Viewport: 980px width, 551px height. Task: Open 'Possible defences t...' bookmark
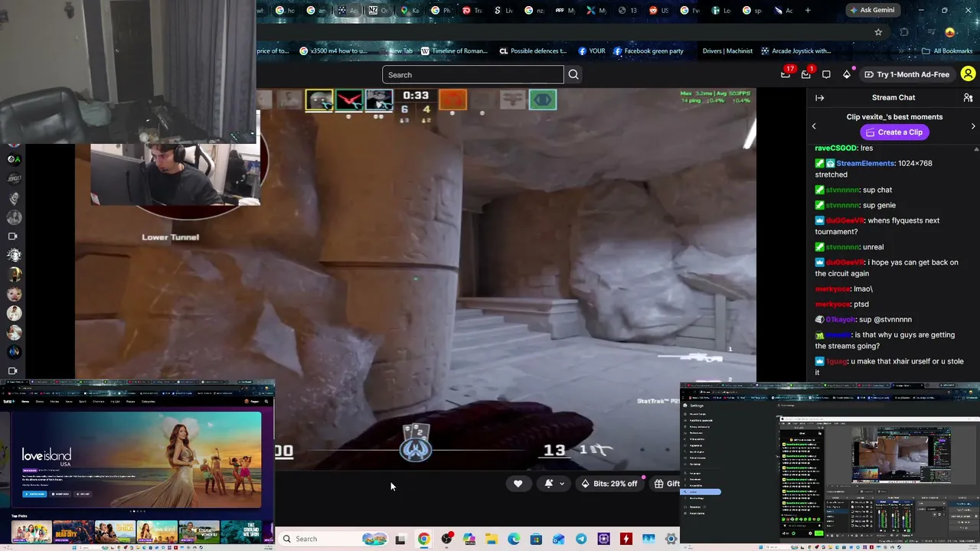pos(533,51)
